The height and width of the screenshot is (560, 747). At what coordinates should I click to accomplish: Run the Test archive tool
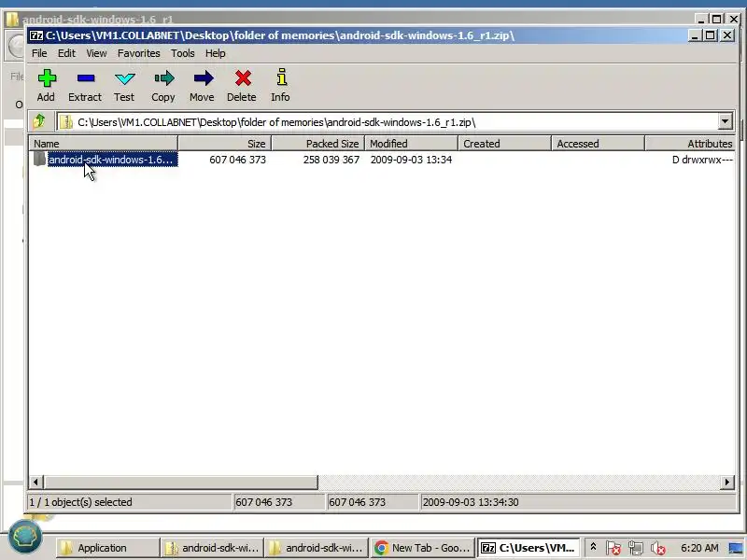tap(125, 78)
